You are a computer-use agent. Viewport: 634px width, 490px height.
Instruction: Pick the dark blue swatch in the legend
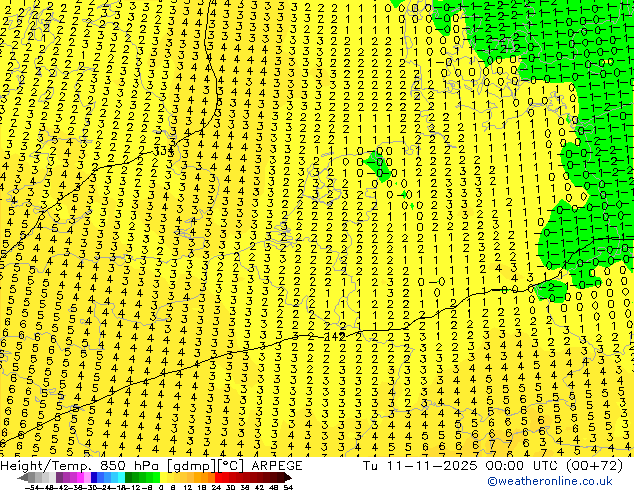pyautogui.click(x=94, y=478)
